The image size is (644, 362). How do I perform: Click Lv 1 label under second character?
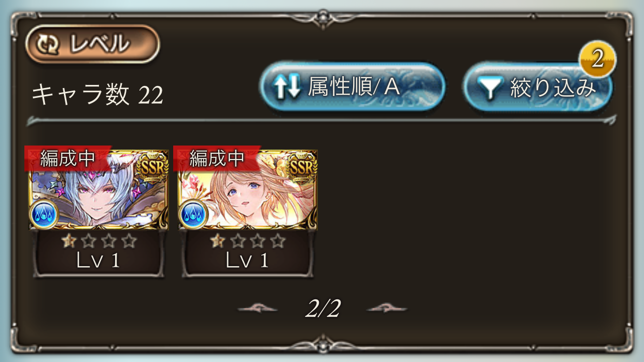(x=247, y=260)
